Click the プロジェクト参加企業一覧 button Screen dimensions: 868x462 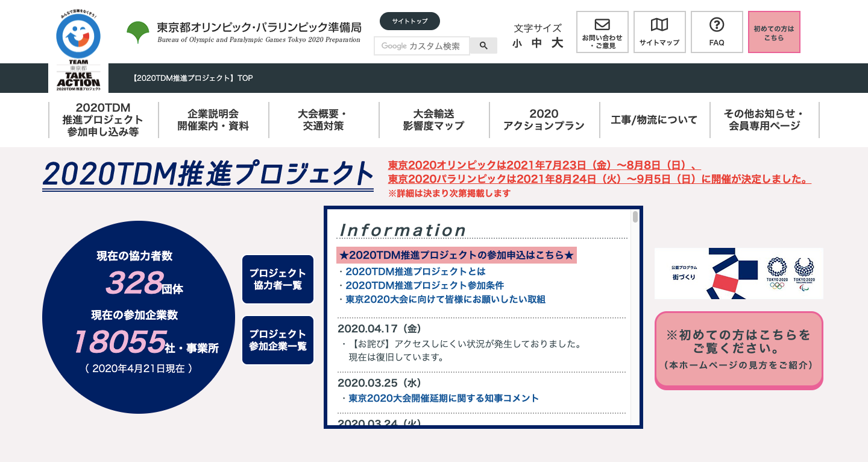pos(278,340)
